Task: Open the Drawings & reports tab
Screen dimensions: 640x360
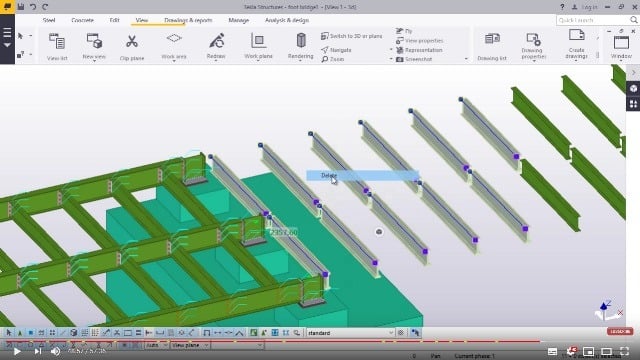Action: [x=188, y=20]
